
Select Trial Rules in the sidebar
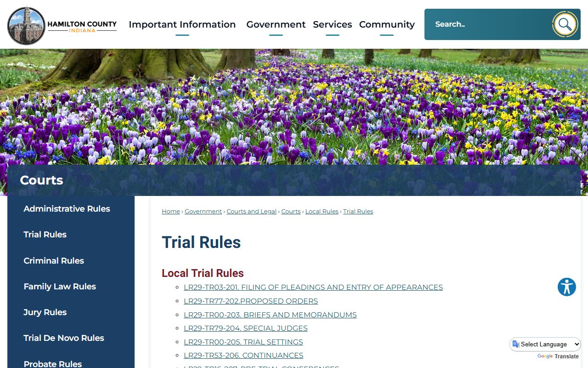coord(71,235)
